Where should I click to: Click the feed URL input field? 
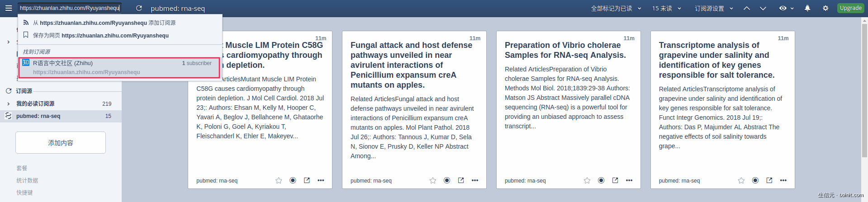click(69, 8)
